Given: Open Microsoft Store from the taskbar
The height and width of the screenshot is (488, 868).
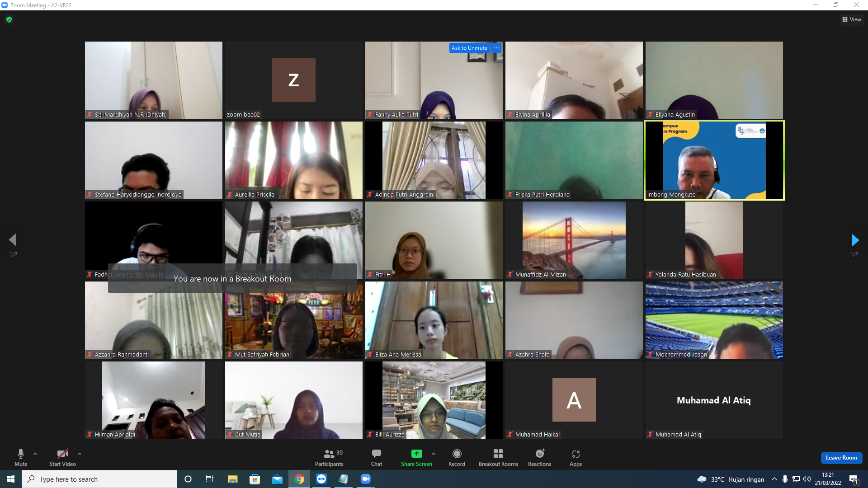Looking at the screenshot, I should point(255,479).
